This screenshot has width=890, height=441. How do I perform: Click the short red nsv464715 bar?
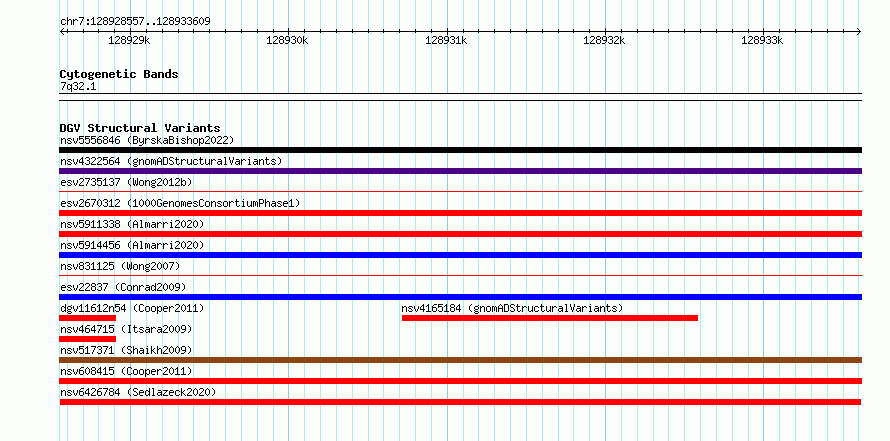[87, 339]
